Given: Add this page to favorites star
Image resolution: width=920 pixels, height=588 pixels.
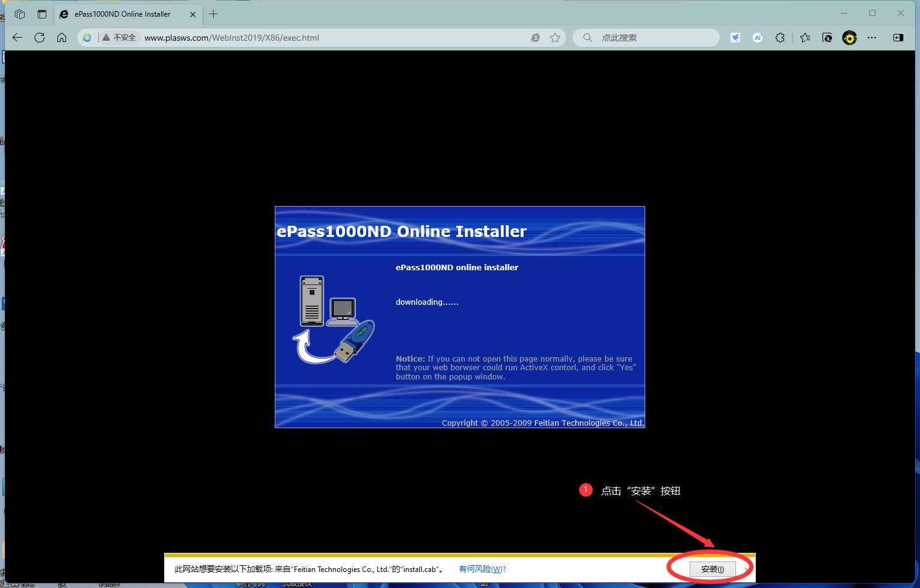Looking at the screenshot, I should pyautogui.click(x=555, y=38).
